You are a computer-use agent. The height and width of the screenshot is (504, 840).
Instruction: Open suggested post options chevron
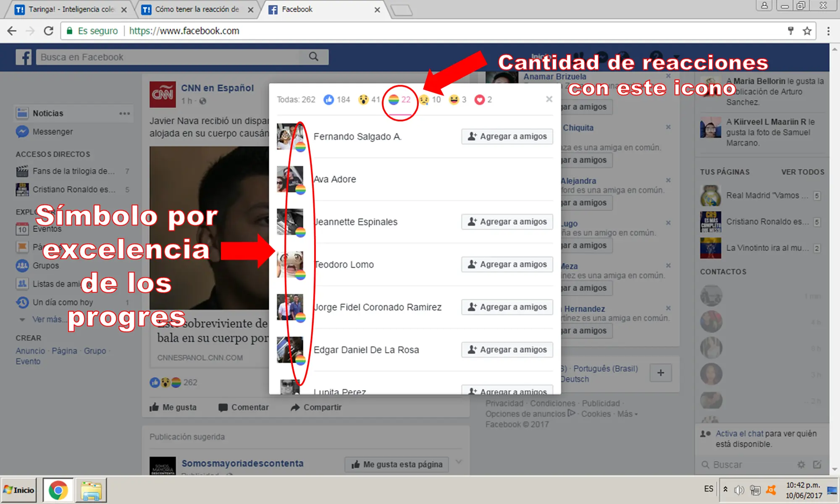[459, 462]
